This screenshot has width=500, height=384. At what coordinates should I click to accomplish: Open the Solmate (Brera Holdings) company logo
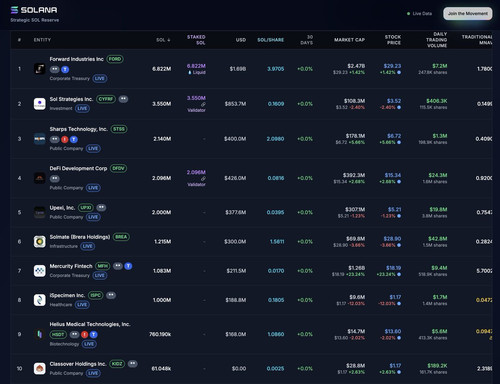[40, 242]
